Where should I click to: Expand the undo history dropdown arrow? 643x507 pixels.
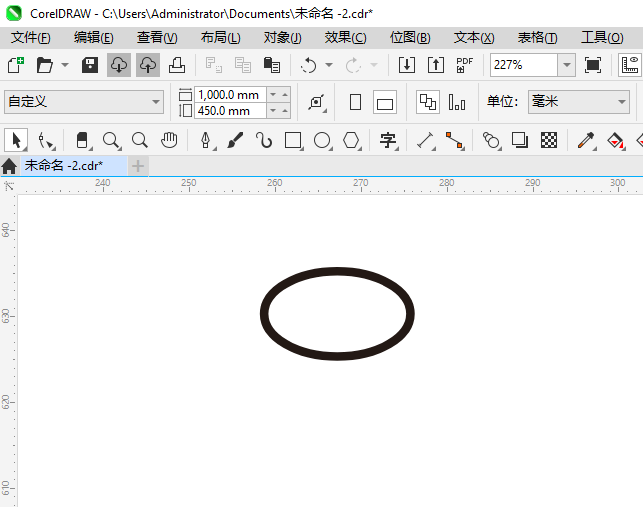coord(329,65)
